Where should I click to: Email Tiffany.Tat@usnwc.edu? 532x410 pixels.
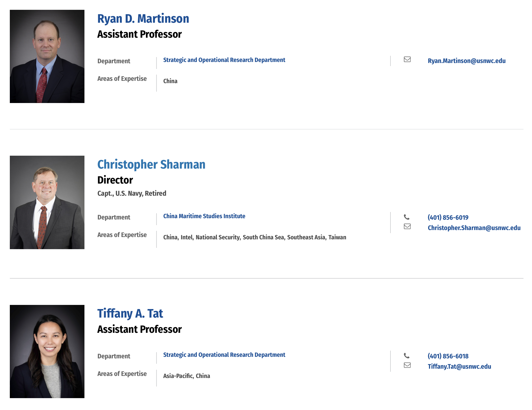(x=459, y=366)
